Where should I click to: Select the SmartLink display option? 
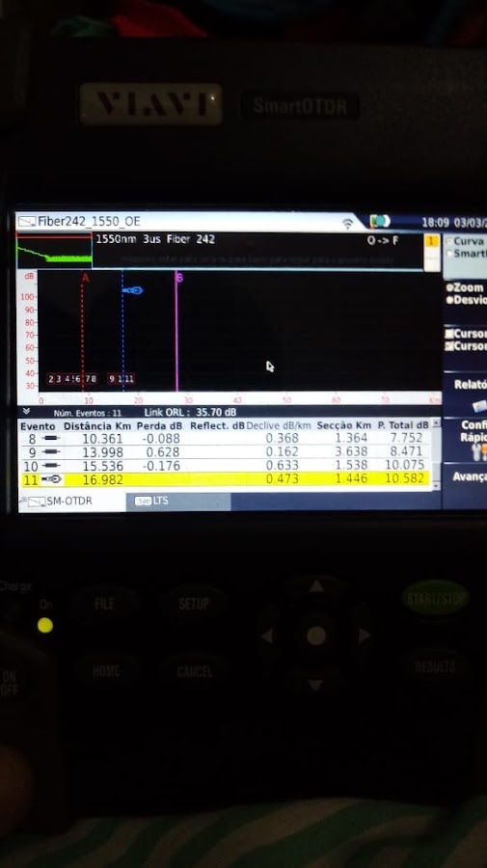tap(467, 254)
